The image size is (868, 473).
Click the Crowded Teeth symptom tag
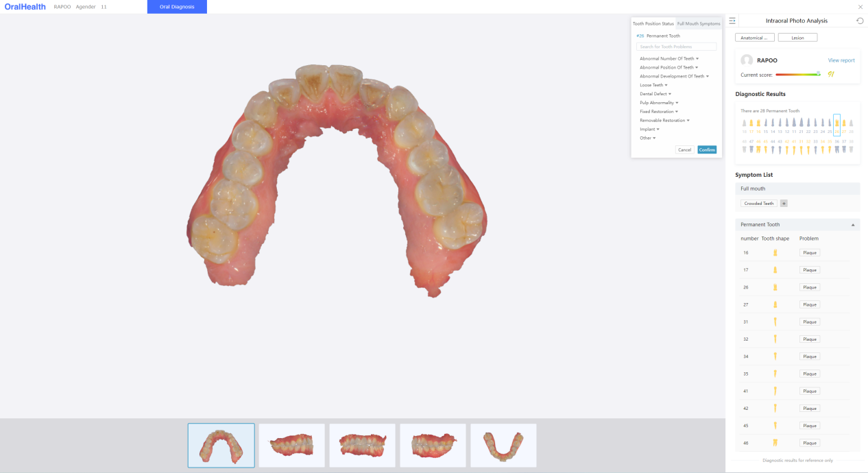(x=759, y=204)
